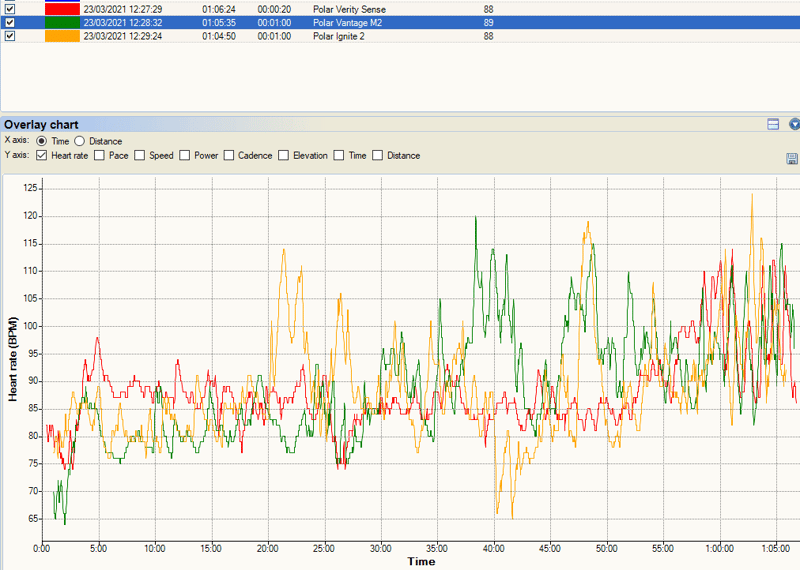
Task: Open the Overlay chart header dropdown arrow
Action: coord(794,125)
